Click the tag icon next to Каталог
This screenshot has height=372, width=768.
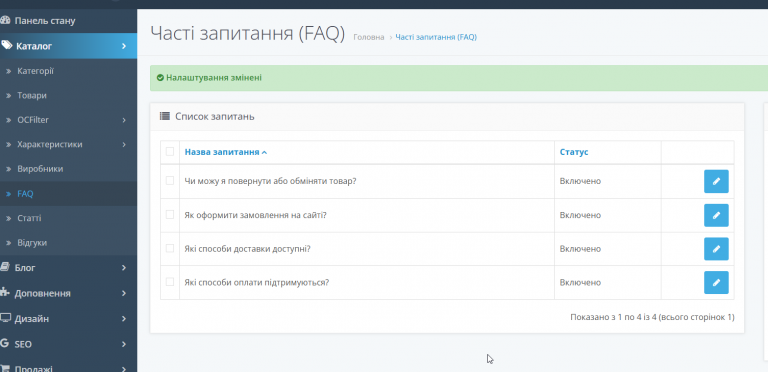pyautogui.click(x=6, y=46)
